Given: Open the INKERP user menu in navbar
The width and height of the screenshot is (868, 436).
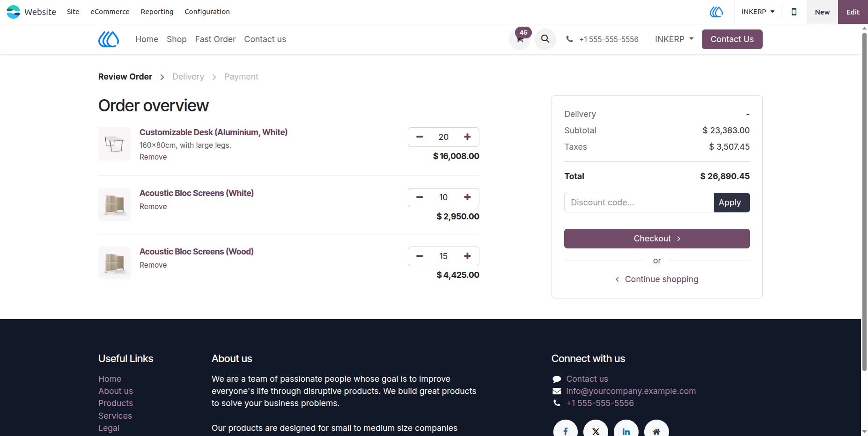Looking at the screenshot, I should click(x=674, y=39).
